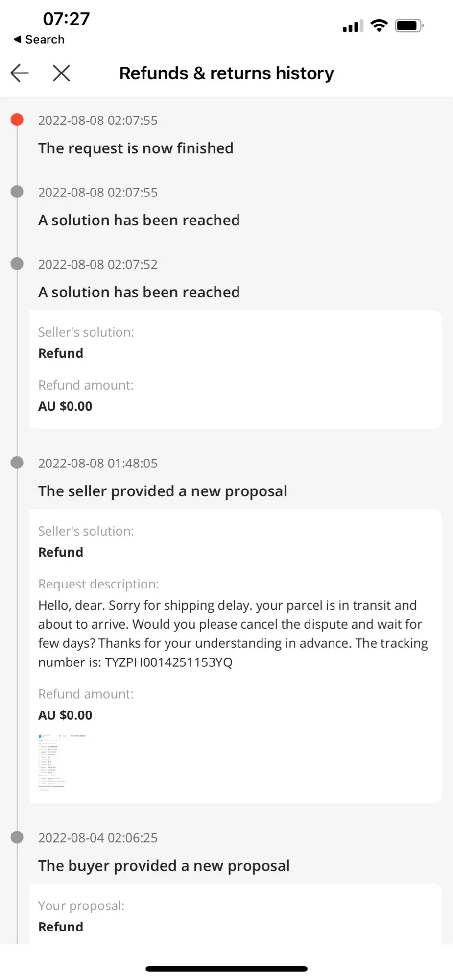Tap the cellular signal bars icon
This screenshot has width=453, height=980.
(353, 26)
